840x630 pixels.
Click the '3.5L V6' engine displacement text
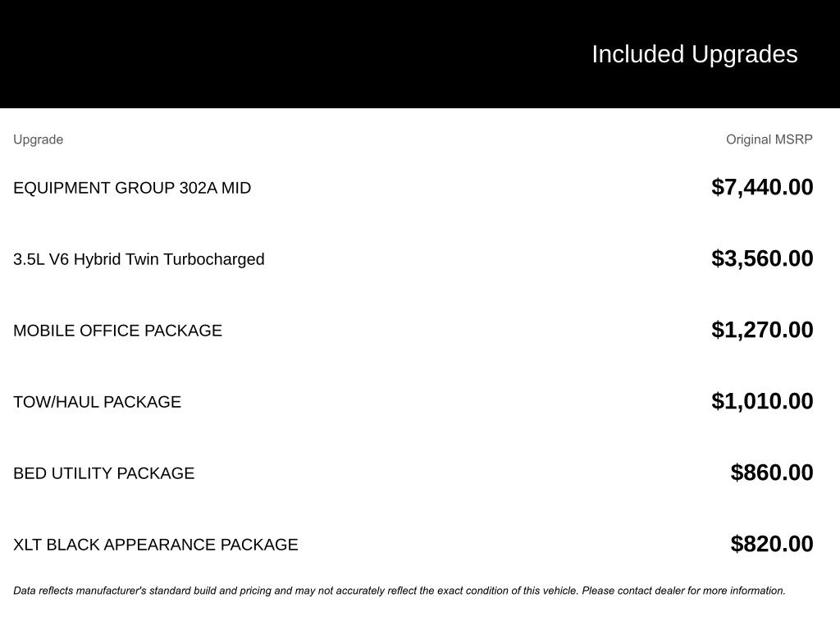click(x=41, y=259)
